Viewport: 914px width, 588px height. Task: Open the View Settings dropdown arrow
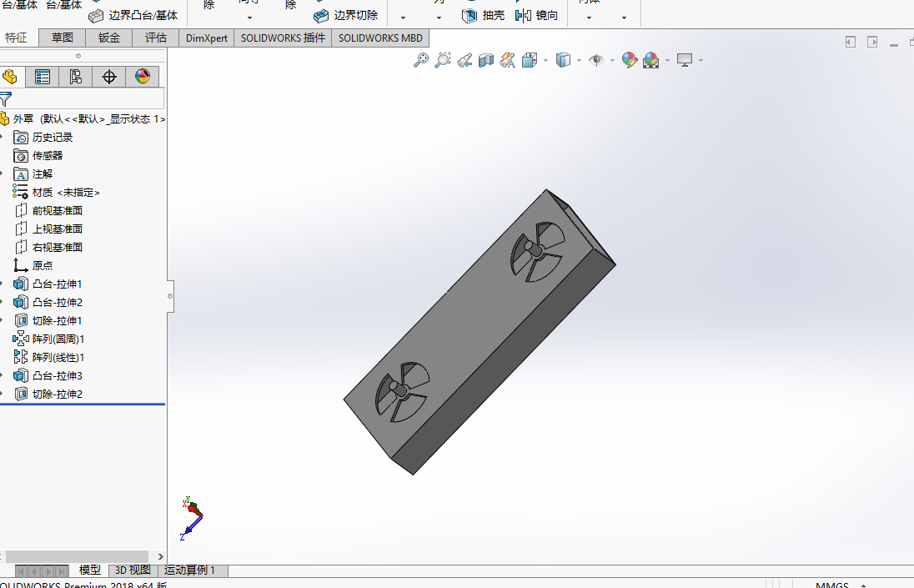pyautogui.click(x=701, y=61)
